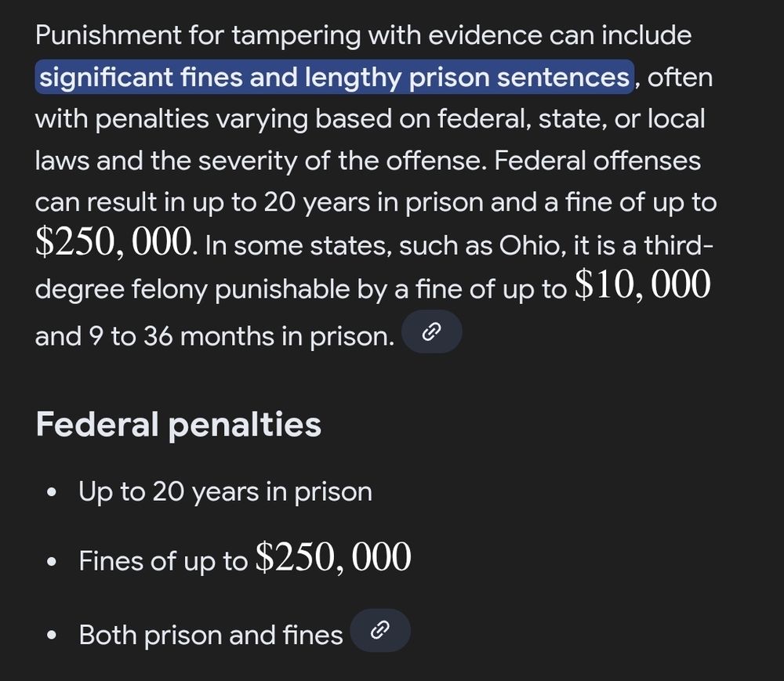Click highlighted "significant fines and lengthy prison sentences"
Screen dimensions: 784x681
[335, 77]
